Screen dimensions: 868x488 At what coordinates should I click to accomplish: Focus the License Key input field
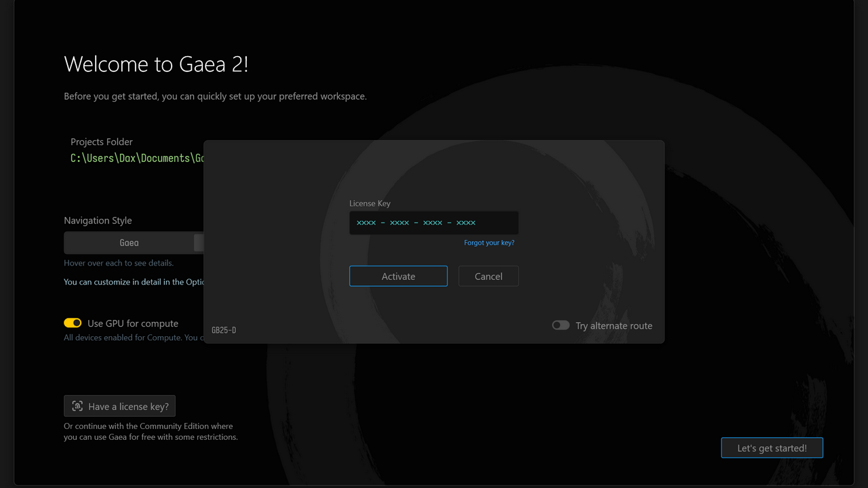point(433,223)
